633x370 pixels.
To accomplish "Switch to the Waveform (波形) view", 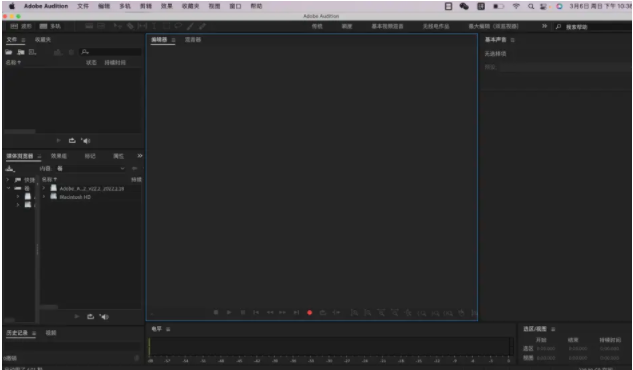I will point(21,26).
